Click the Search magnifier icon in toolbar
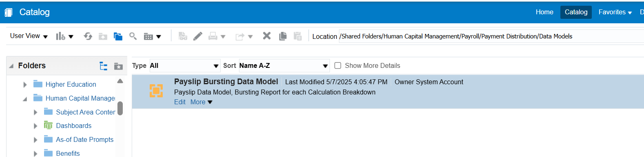The width and height of the screenshot is (644, 157). [x=133, y=36]
